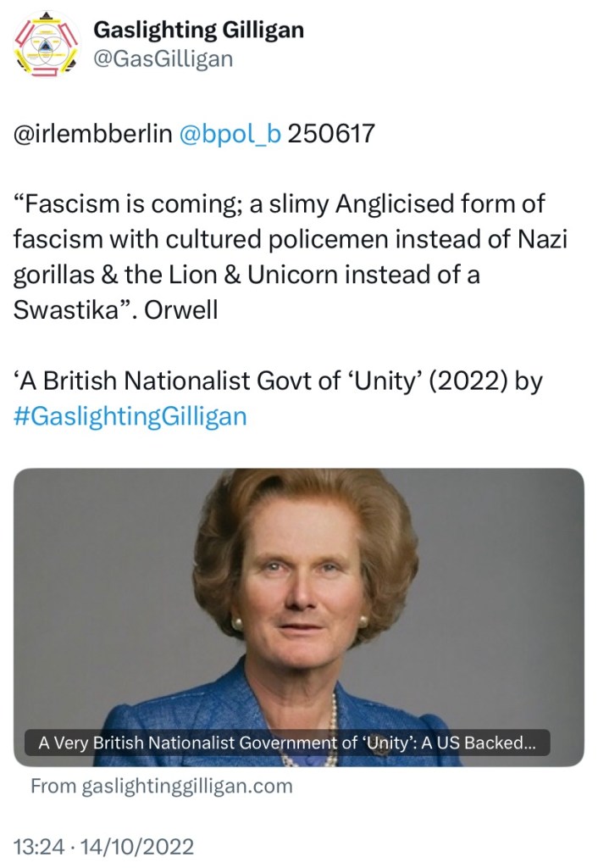Click the display name Gaslighting Gilligan

(198, 31)
